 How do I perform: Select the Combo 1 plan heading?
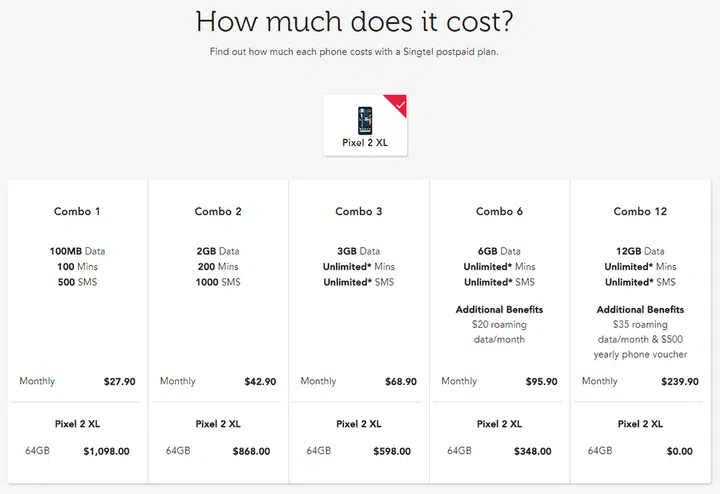pyautogui.click(x=77, y=212)
